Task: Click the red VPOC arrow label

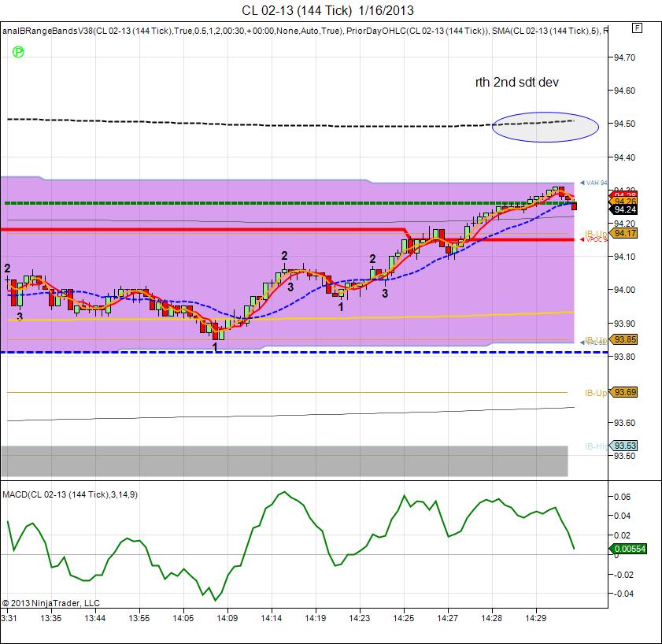Action: tap(594, 239)
